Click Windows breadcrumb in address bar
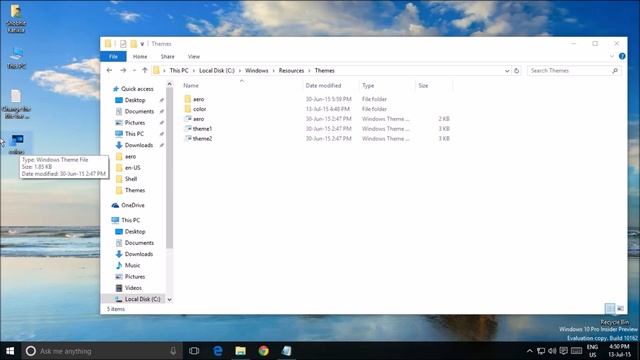This screenshot has width=640, height=360. point(256,71)
